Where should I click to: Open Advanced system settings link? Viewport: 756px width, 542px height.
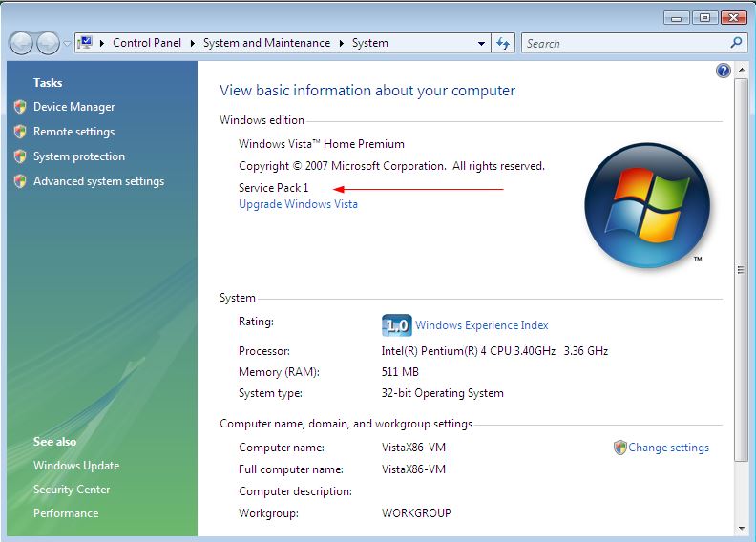point(99,181)
